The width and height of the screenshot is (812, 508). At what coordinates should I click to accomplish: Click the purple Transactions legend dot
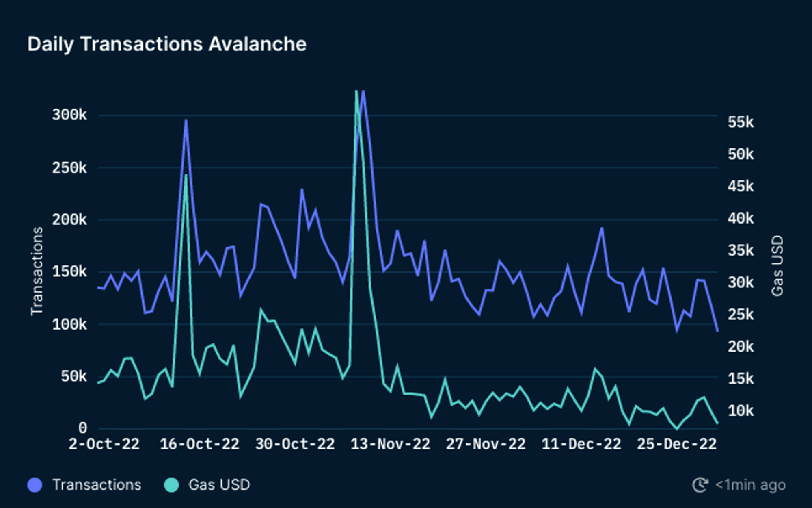(35, 485)
